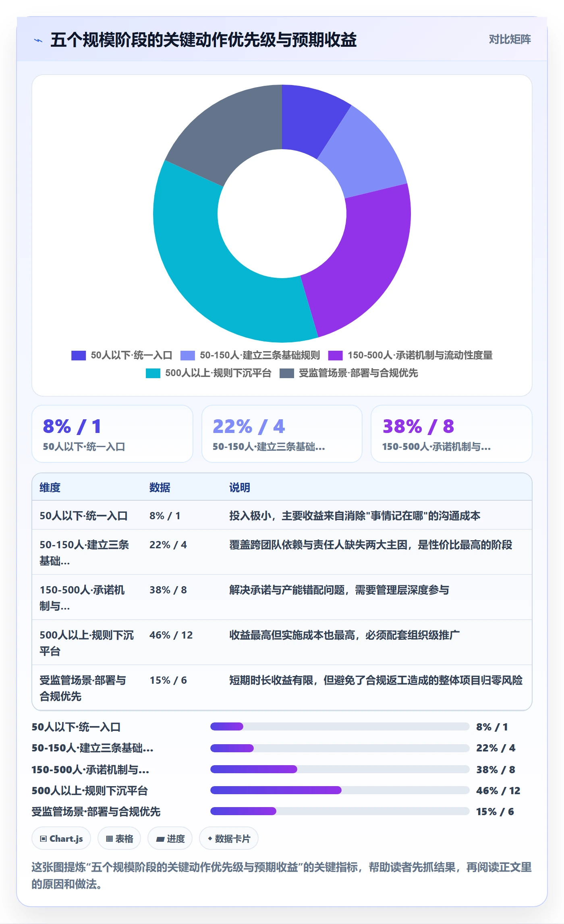
Task: Select the table cell 收益最高但实施成本也最高，必须配套组织级推广
Action: (x=344, y=635)
